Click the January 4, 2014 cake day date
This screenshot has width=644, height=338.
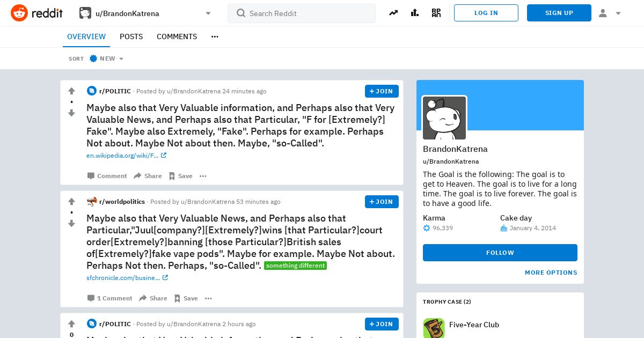pyautogui.click(x=533, y=228)
